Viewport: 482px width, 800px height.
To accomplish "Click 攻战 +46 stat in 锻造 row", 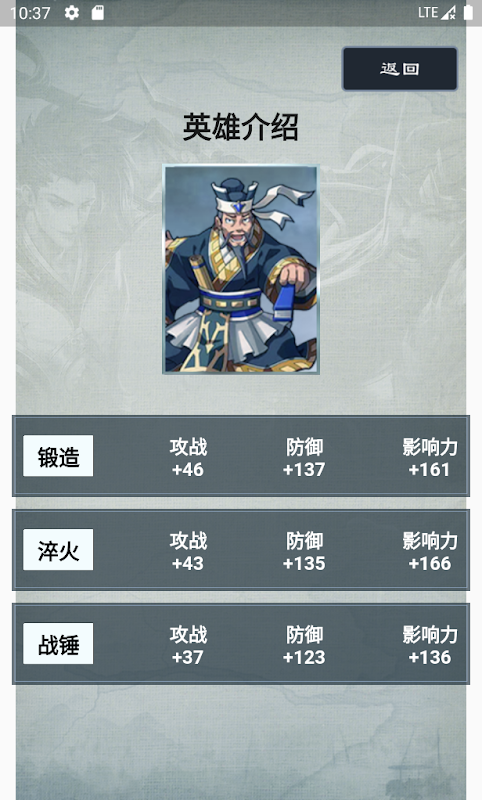I will point(188,458).
